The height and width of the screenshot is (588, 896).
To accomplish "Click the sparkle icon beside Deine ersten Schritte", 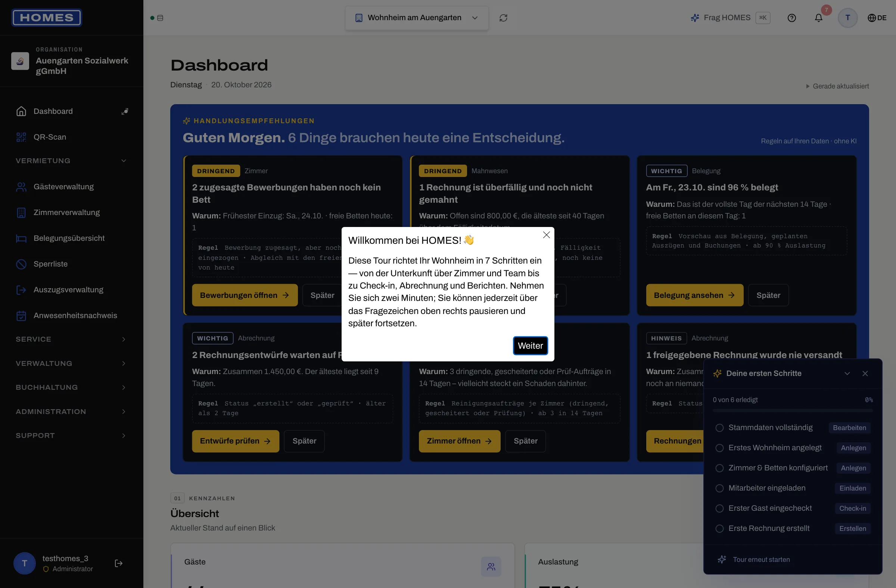I will tap(718, 373).
